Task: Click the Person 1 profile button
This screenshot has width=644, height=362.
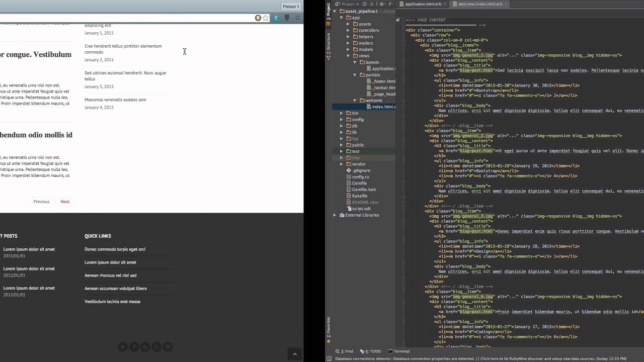Action: [291, 7]
